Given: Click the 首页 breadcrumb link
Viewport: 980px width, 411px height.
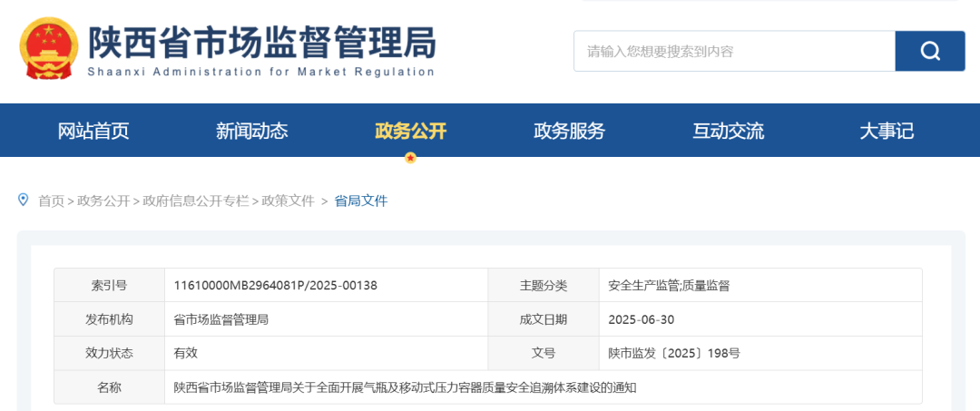Looking at the screenshot, I should (51, 201).
